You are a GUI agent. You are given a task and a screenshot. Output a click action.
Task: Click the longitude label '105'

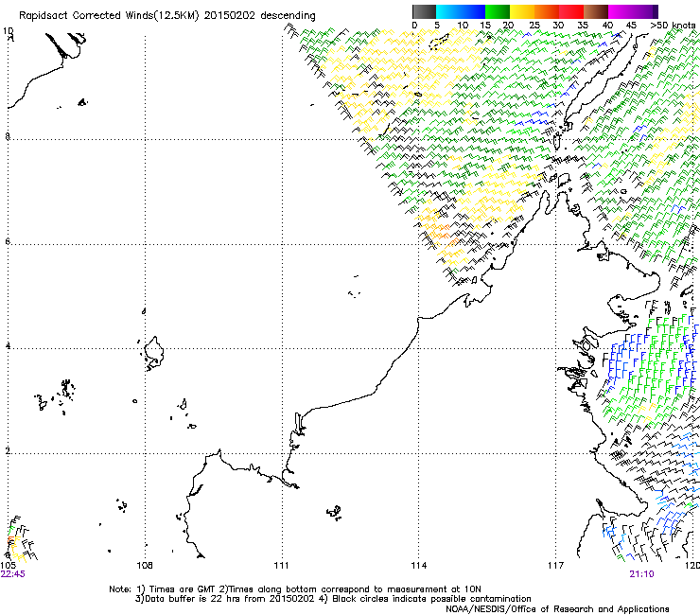8,566
